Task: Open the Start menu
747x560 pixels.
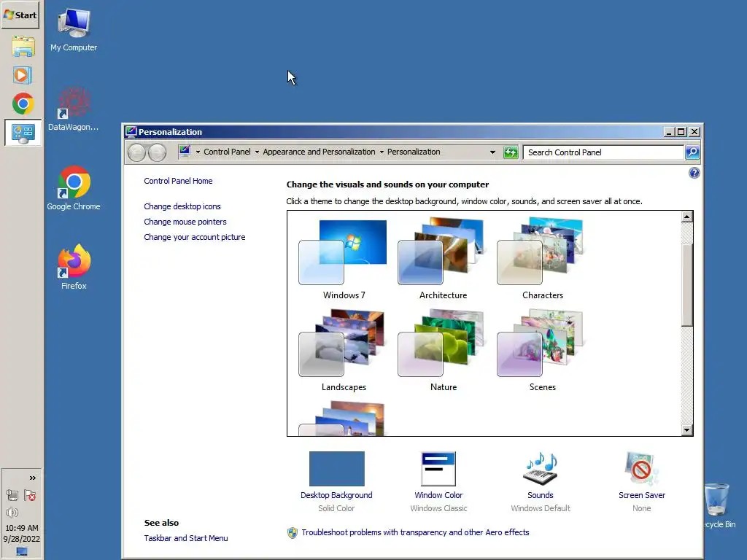Action: [20, 15]
